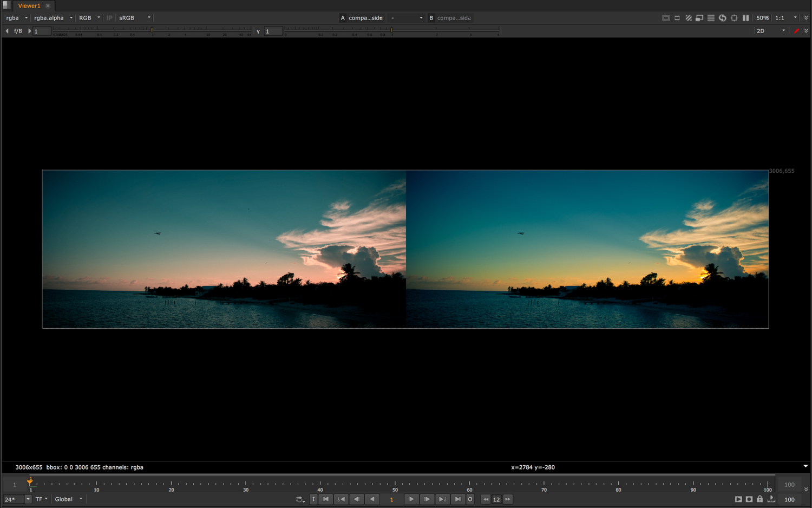Skip forward by the frame increment
Image resolution: width=812 pixels, height=508 pixels.
point(508,499)
